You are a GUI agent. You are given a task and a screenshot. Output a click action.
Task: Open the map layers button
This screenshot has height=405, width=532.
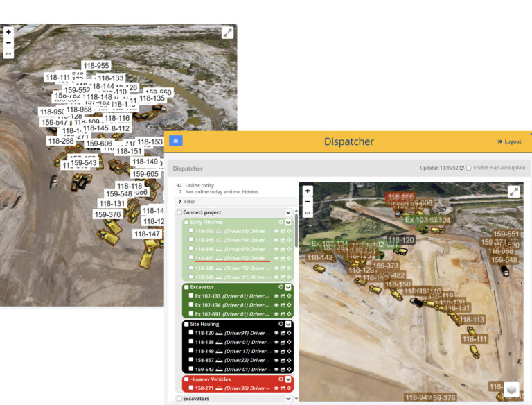511,389
